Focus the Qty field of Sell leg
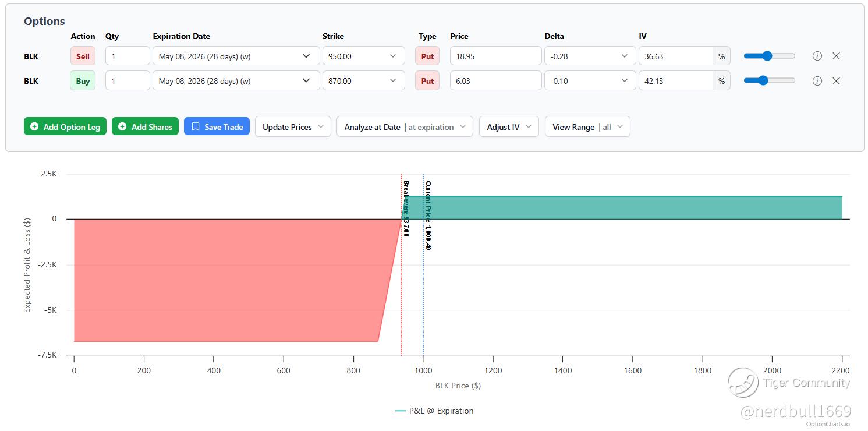The image size is (868, 431). pos(127,56)
